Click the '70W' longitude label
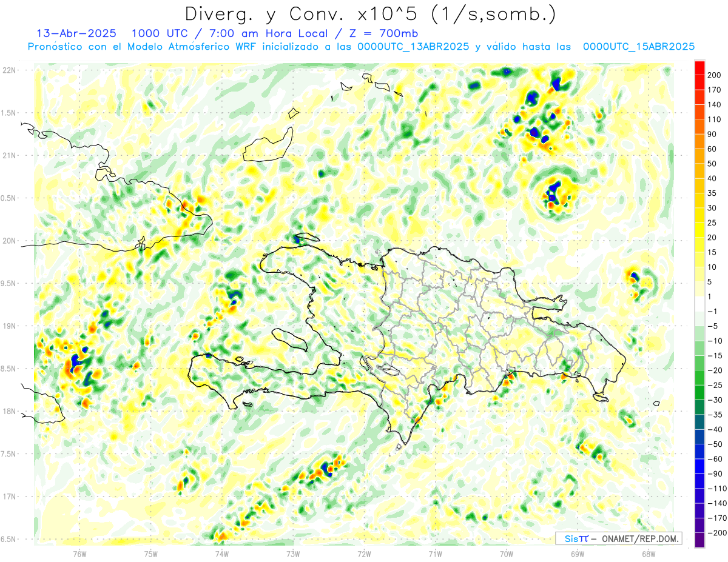This screenshot has width=728, height=562. tap(506, 554)
